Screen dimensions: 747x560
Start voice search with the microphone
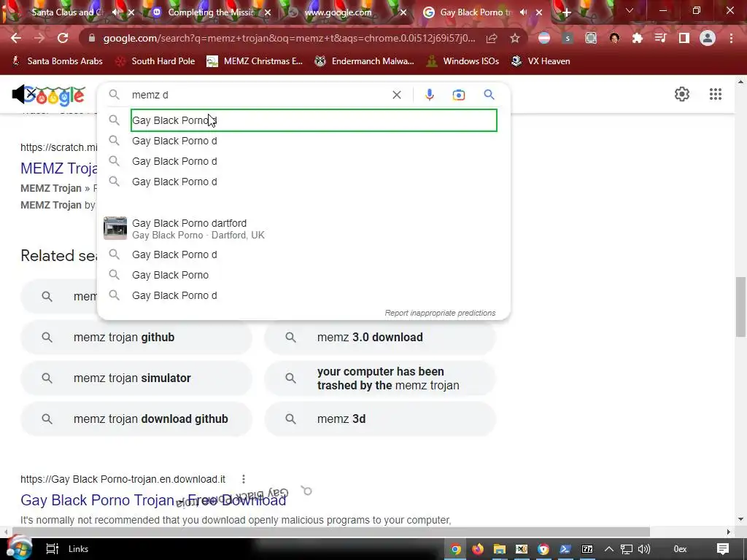tap(429, 95)
